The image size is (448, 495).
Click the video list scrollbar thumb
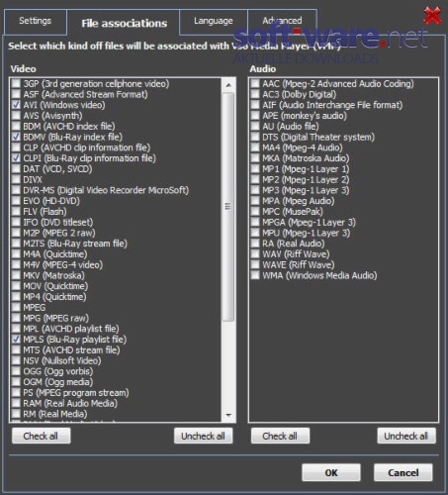[228, 207]
